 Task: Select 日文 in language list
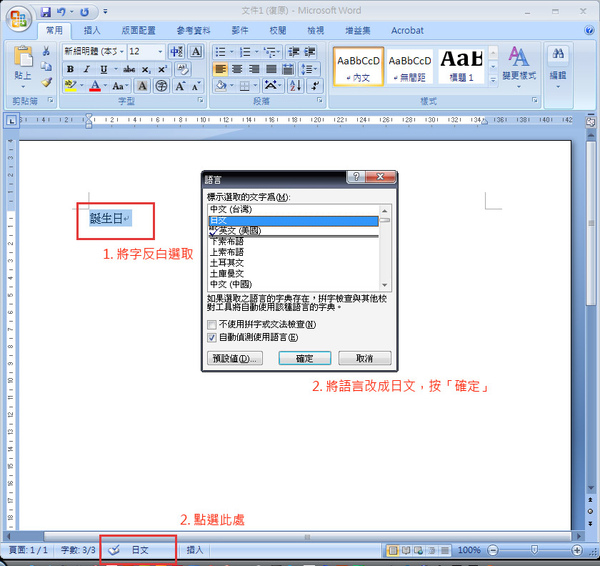click(x=293, y=221)
